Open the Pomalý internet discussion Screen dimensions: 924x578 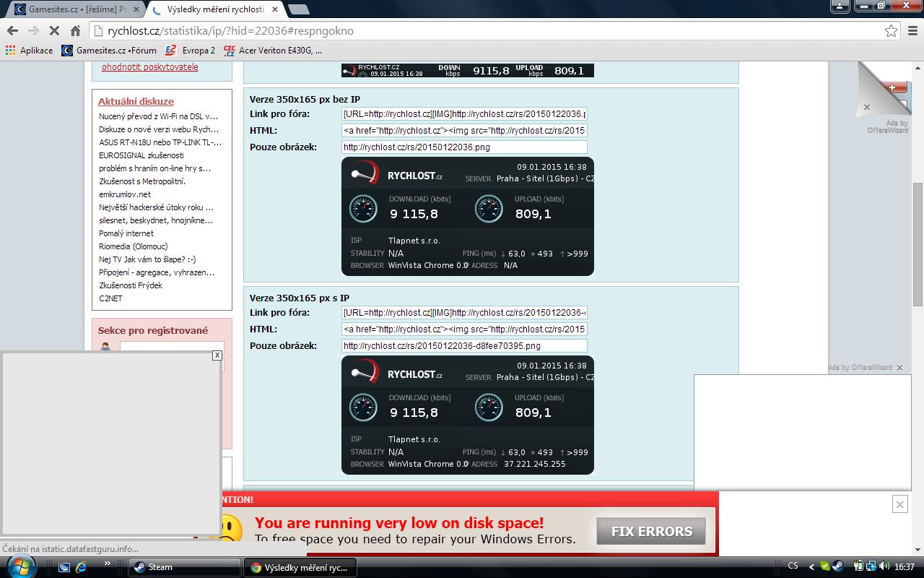126,233
